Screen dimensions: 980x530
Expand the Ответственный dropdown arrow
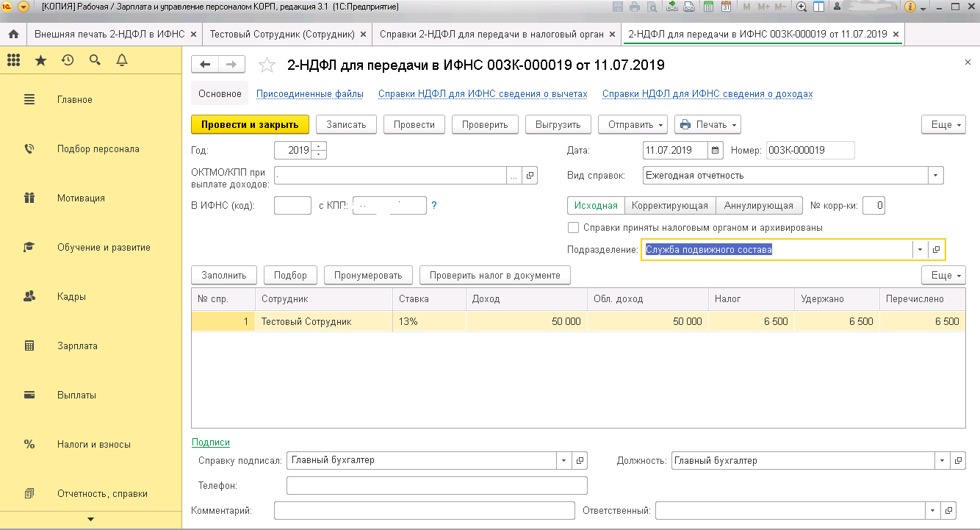(932, 510)
